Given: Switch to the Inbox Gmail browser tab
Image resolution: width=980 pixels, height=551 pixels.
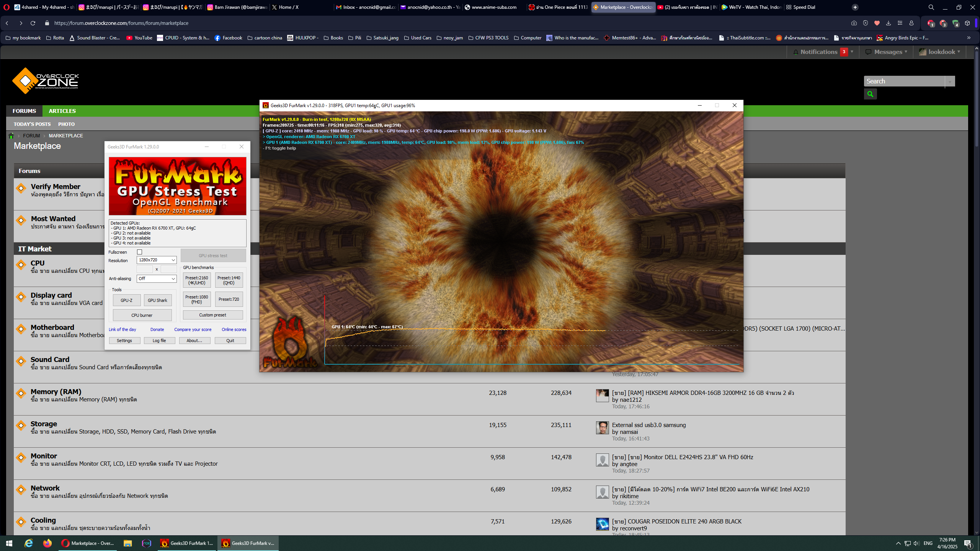Looking at the screenshot, I should [366, 7].
